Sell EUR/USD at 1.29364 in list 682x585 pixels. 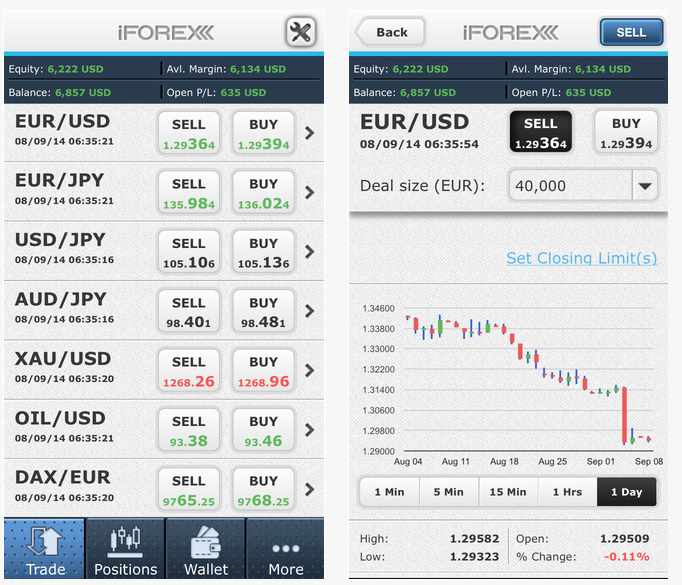pos(189,133)
